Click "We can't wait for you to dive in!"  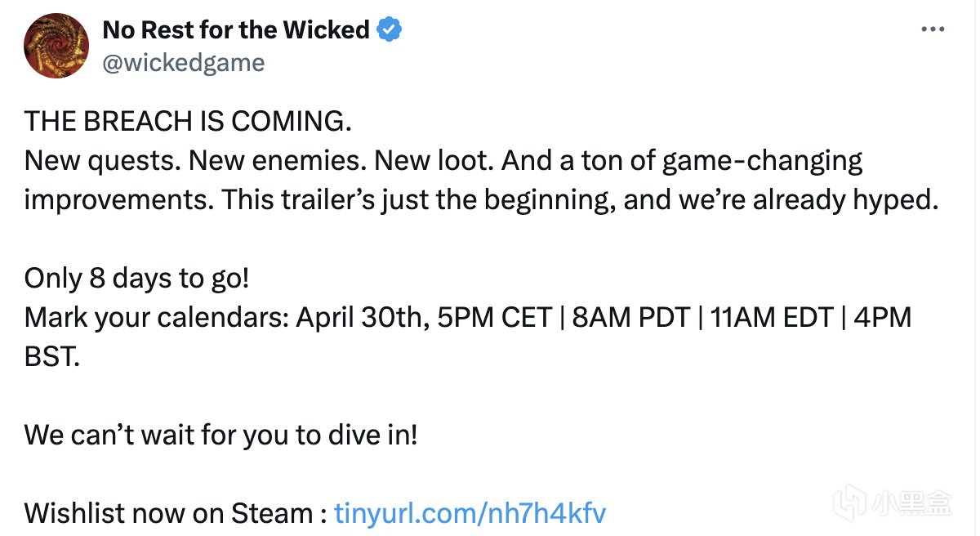[x=220, y=435]
